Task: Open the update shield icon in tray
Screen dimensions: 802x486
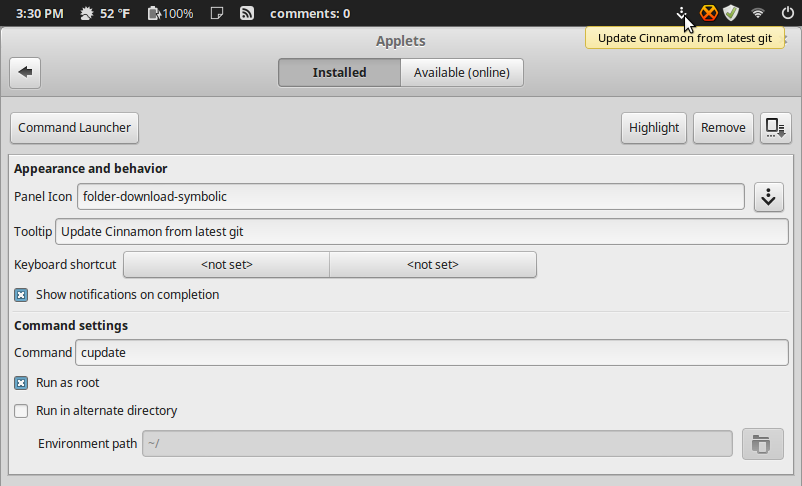Action: pos(731,13)
